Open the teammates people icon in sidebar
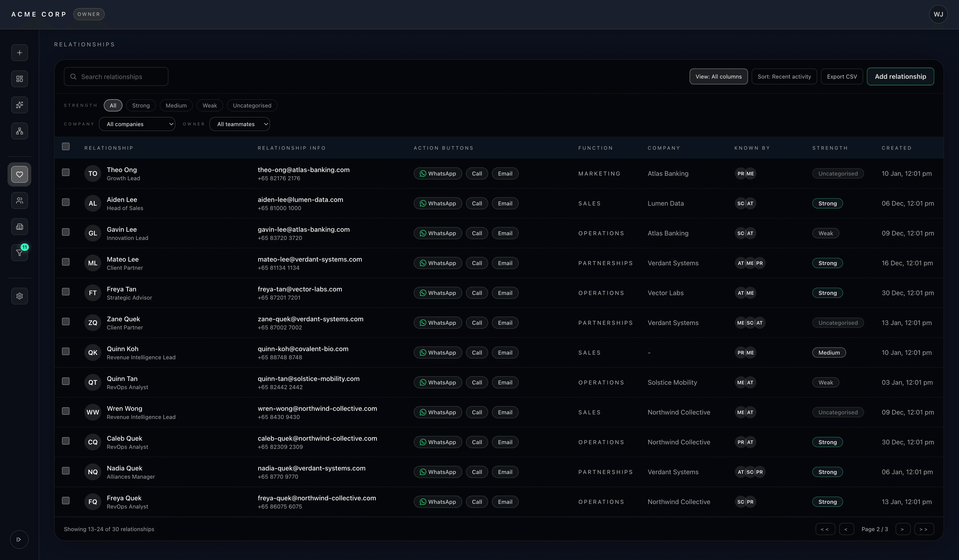Image resolution: width=959 pixels, height=560 pixels. pos(19,200)
